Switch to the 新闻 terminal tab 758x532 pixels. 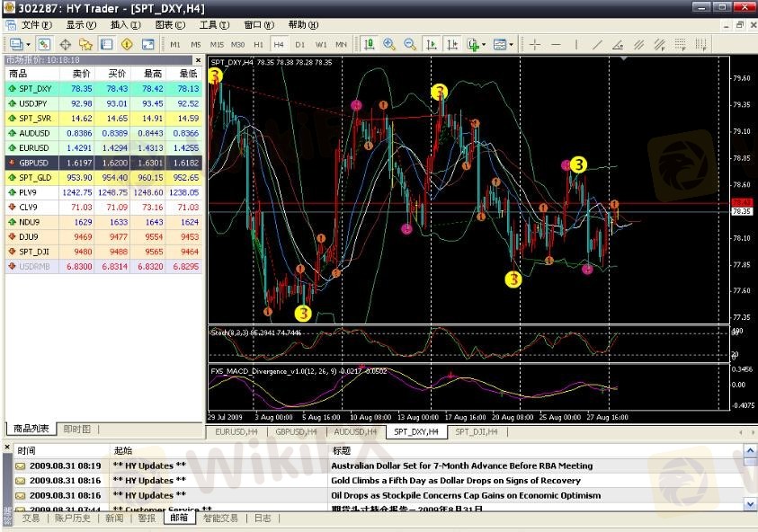pyautogui.click(x=113, y=518)
